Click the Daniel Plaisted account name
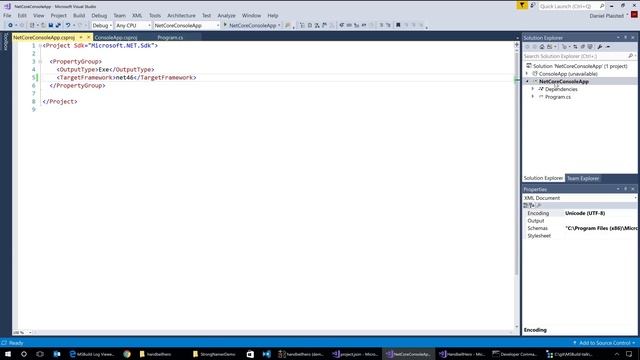 click(x=607, y=16)
